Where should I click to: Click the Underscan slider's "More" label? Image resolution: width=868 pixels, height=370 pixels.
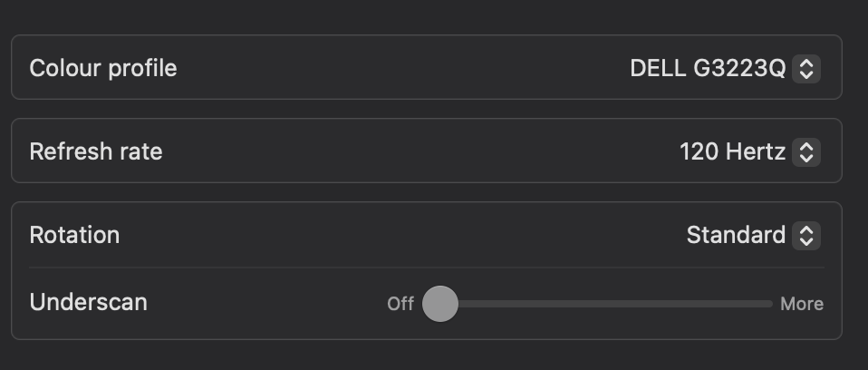(802, 304)
